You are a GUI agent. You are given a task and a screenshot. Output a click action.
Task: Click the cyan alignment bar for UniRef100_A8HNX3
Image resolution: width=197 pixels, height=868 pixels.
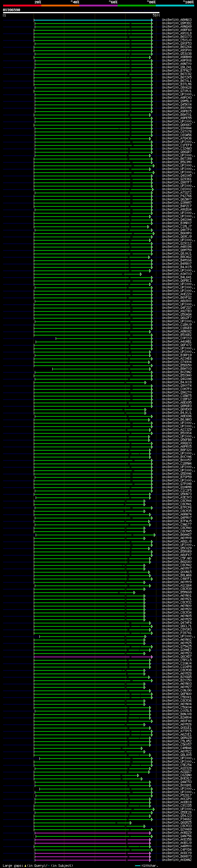pos(93,20)
